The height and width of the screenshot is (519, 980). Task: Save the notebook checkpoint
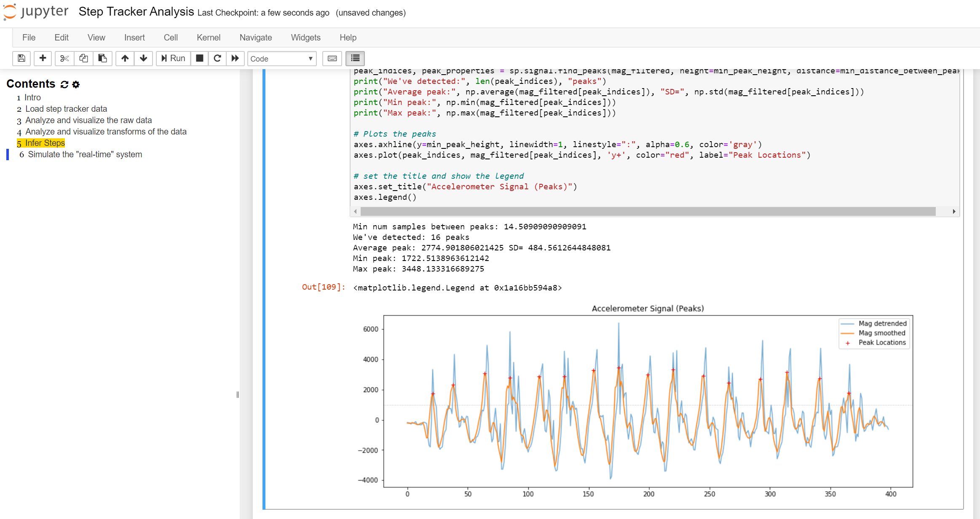[21, 59]
